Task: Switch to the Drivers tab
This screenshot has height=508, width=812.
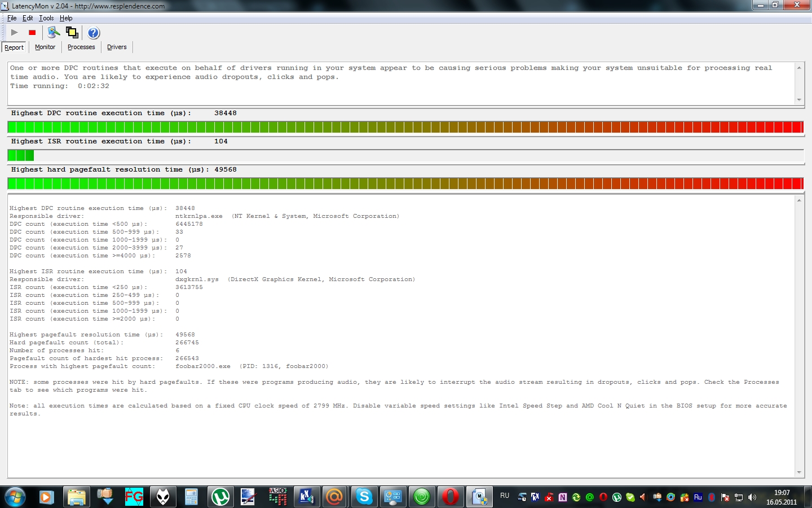Action: pos(117,47)
